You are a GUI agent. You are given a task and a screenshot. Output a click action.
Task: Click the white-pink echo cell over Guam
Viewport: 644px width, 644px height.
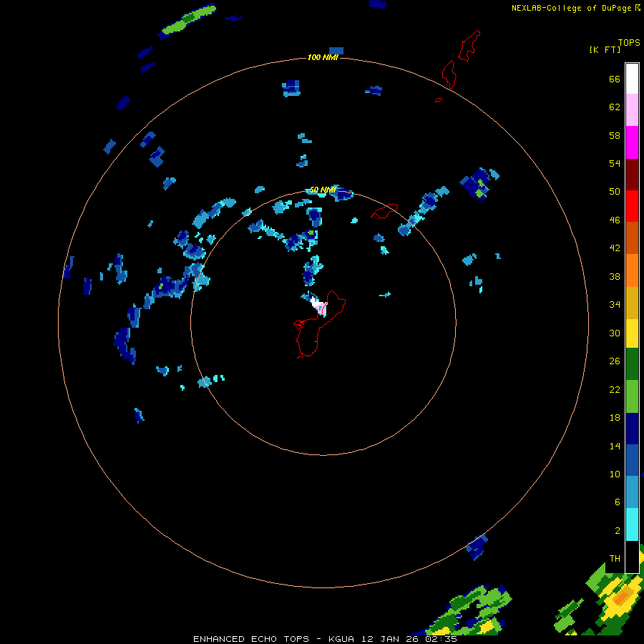click(318, 306)
